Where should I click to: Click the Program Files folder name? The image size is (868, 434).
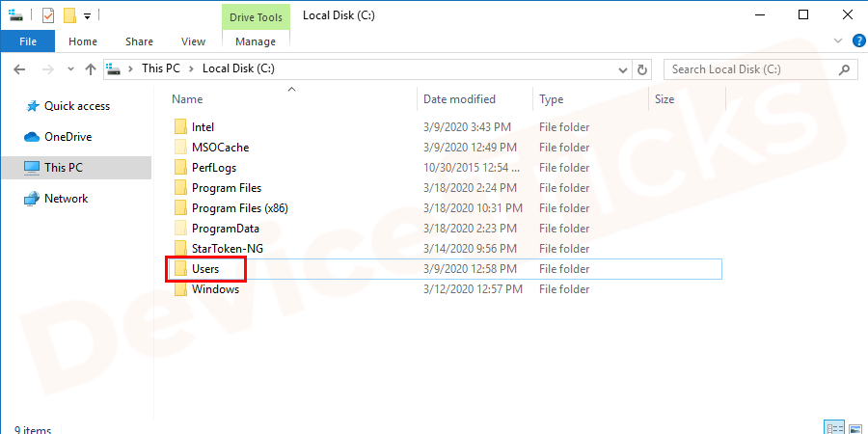[x=227, y=188]
